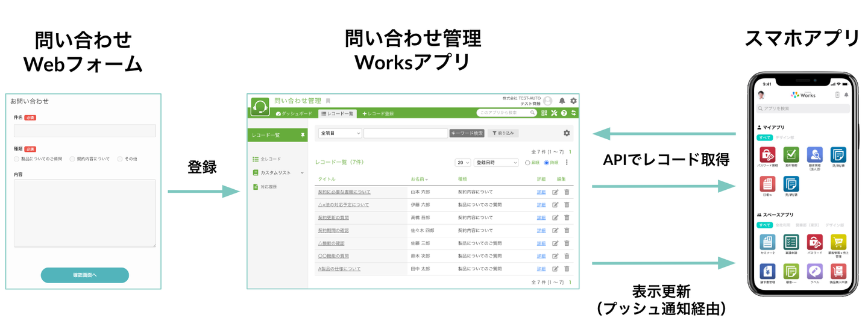Choose 昇順 sort order radio
This screenshot has height=332, width=868.
pos(527,163)
